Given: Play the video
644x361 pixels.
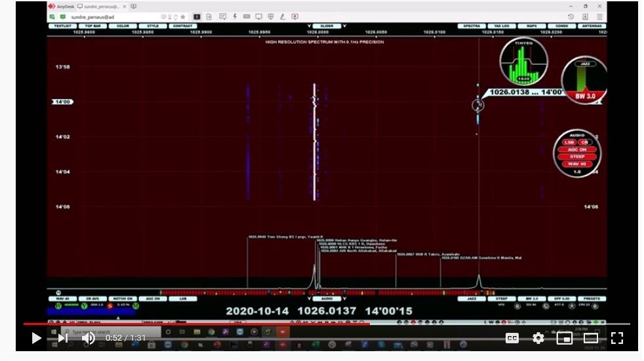Looking at the screenshot, I should coord(36,338).
